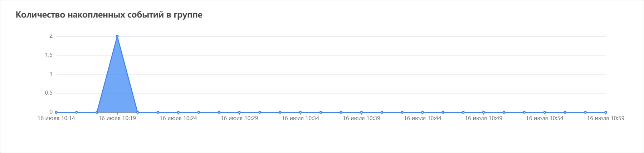Click the last data point at 10:59
The width and height of the screenshot is (644, 153).
[606, 113]
